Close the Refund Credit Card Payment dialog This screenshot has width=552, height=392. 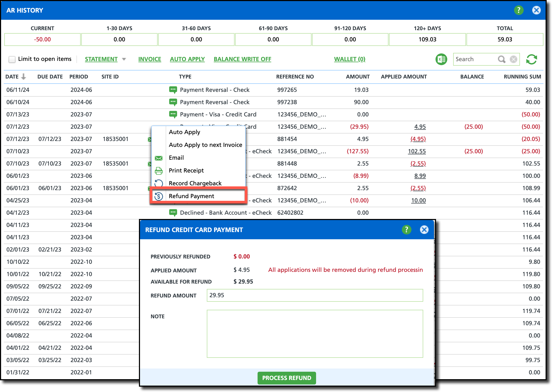[x=424, y=230]
